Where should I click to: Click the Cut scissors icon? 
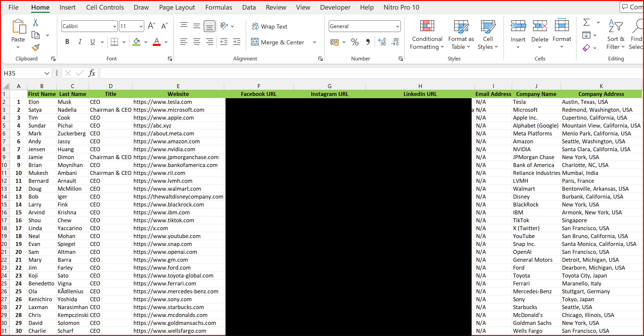click(x=36, y=22)
